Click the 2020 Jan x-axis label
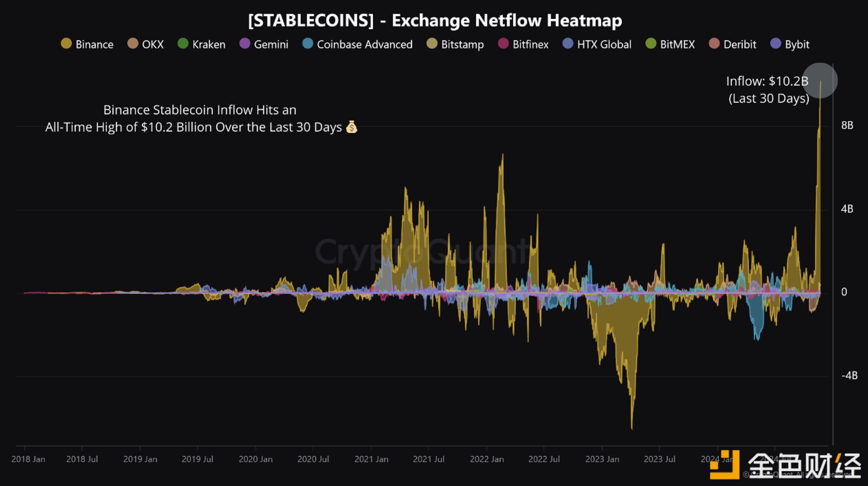 (256, 459)
